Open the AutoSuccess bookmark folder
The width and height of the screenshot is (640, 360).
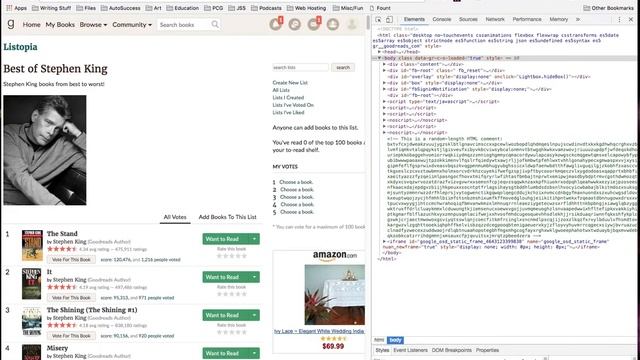[120, 8]
